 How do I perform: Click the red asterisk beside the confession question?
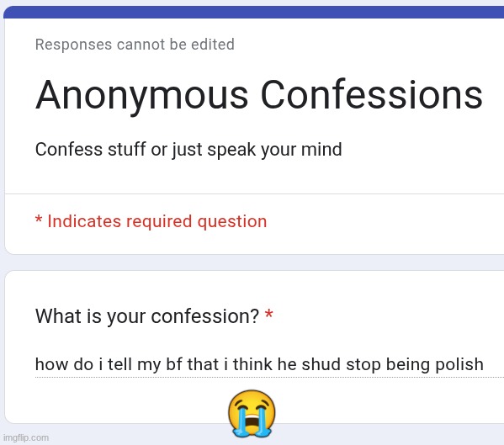pos(268,314)
